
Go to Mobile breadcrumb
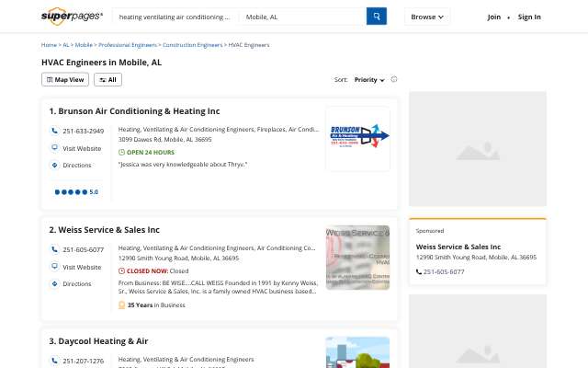point(84,45)
